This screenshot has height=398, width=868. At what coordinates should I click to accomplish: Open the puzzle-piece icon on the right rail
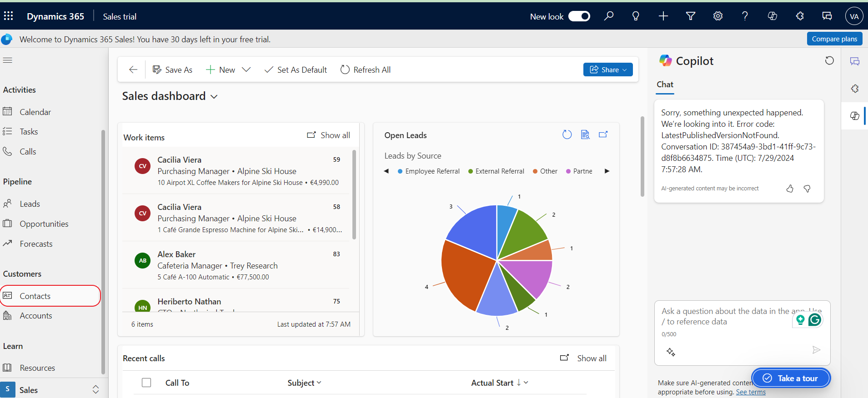(x=855, y=89)
